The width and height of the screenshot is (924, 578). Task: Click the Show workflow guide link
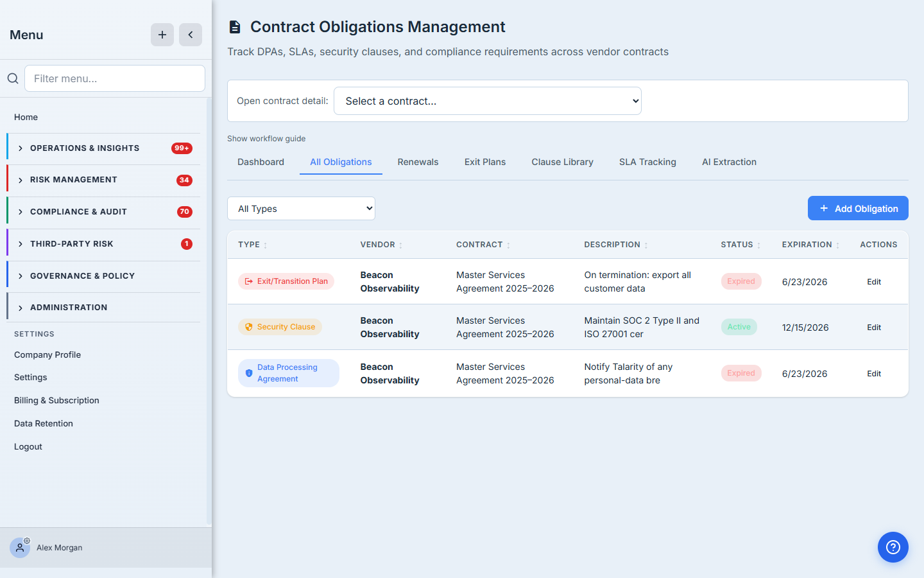pyautogui.click(x=266, y=139)
